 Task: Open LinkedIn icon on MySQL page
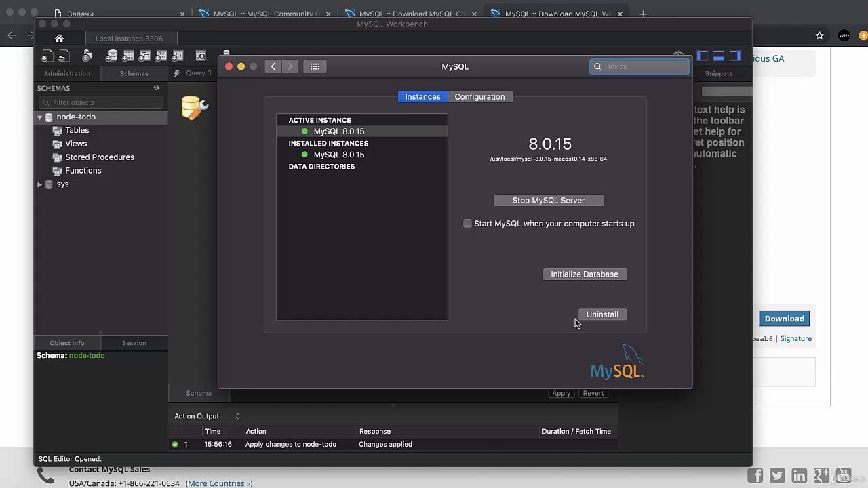pos(800,475)
